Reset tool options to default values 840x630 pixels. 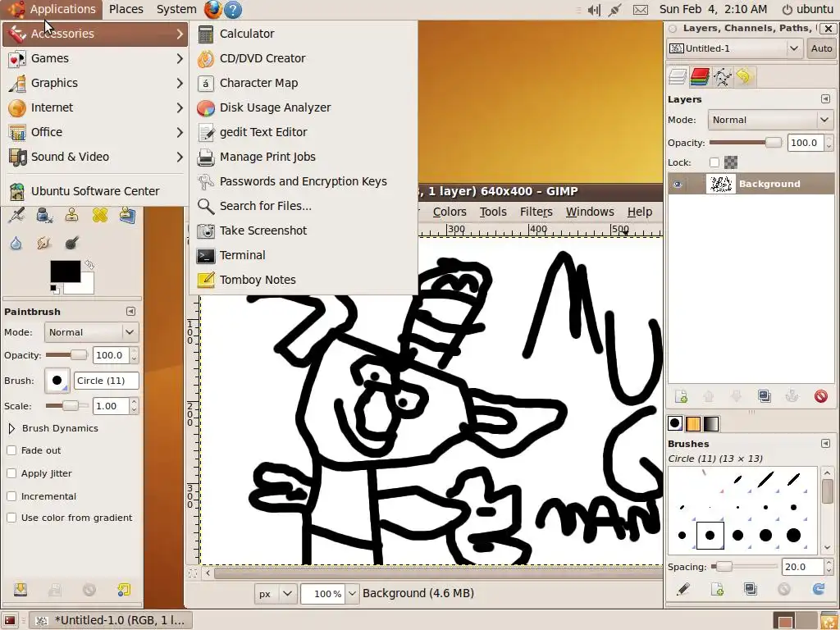tap(124, 590)
